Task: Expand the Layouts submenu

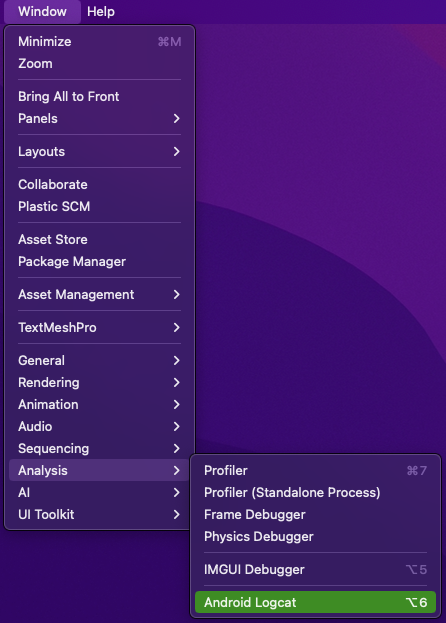Action: coord(99,151)
